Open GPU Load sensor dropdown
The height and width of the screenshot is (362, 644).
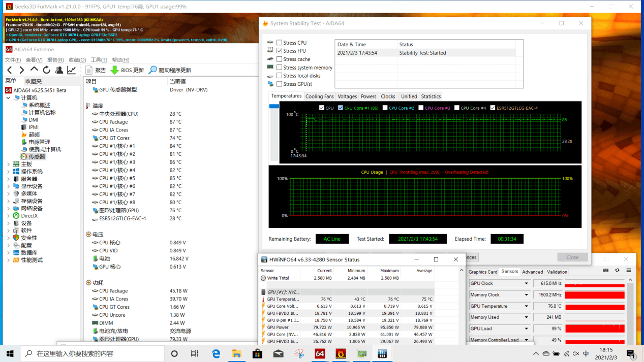pos(527,328)
